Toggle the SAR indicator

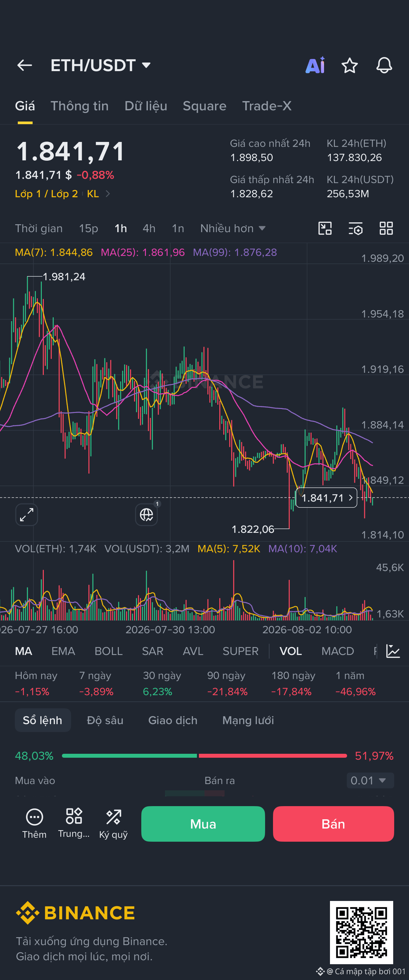152,651
